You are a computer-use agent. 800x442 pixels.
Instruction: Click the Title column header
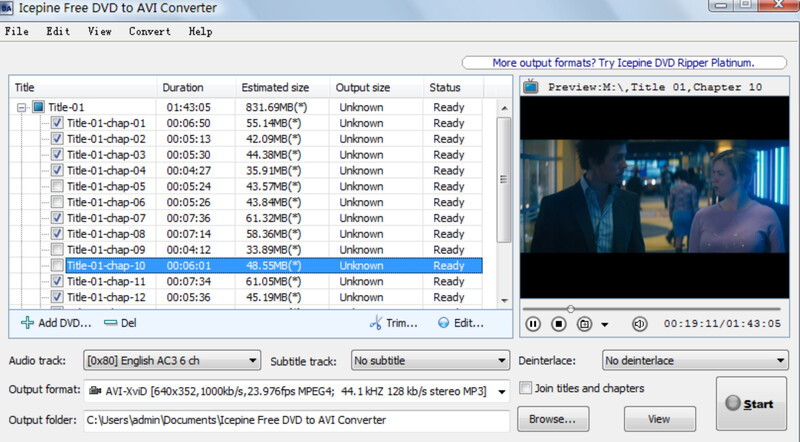click(x=83, y=87)
